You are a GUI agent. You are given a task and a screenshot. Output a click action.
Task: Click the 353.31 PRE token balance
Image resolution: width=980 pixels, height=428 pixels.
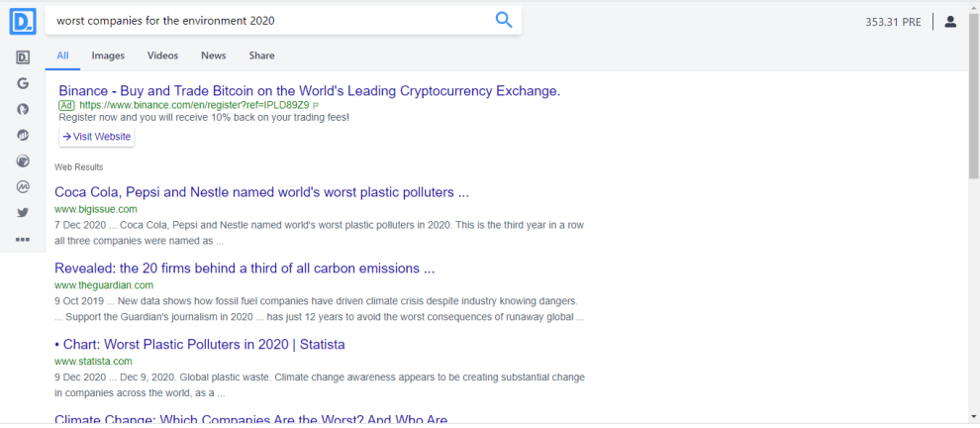(893, 22)
